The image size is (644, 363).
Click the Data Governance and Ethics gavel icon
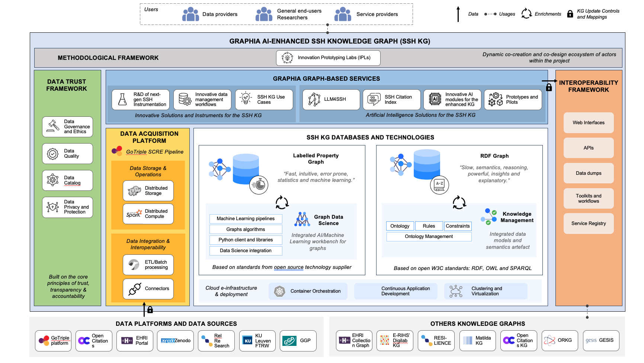pyautogui.click(x=53, y=126)
